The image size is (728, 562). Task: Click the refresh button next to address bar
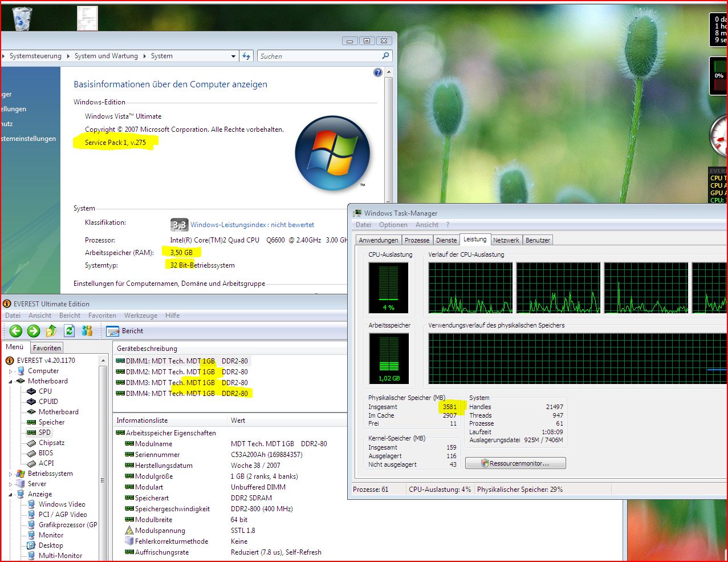246,56
